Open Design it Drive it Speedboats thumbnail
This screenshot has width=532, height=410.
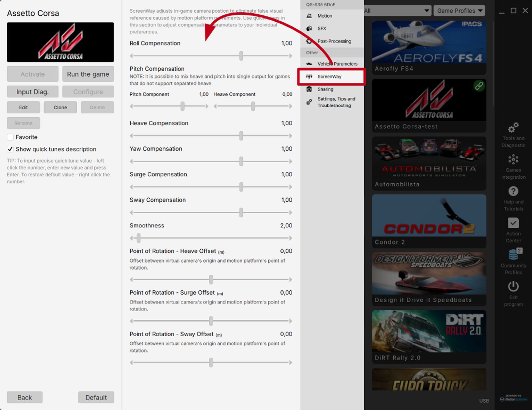[x=429, y=273]
